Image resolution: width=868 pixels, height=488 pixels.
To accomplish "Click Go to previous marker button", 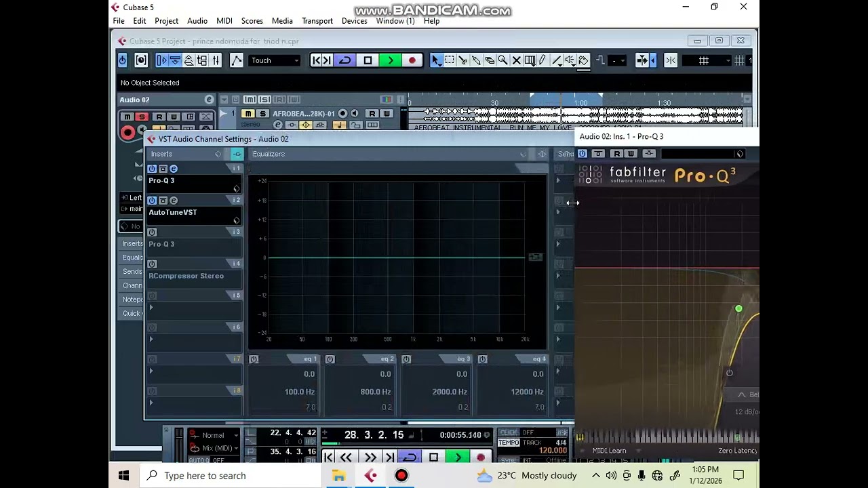I will point(316,60).
